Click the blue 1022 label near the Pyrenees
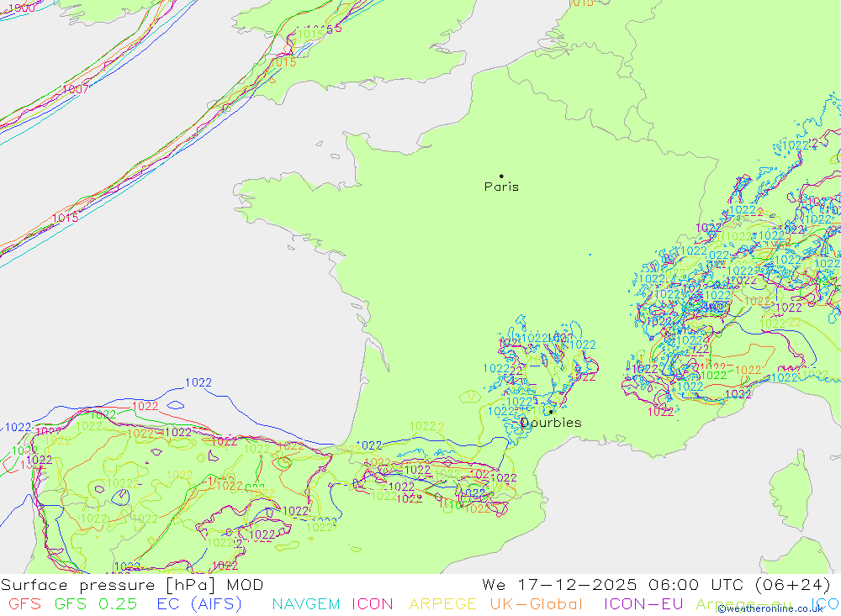The height and width of the screenshot is (616, 841). [x=369, y=445]
